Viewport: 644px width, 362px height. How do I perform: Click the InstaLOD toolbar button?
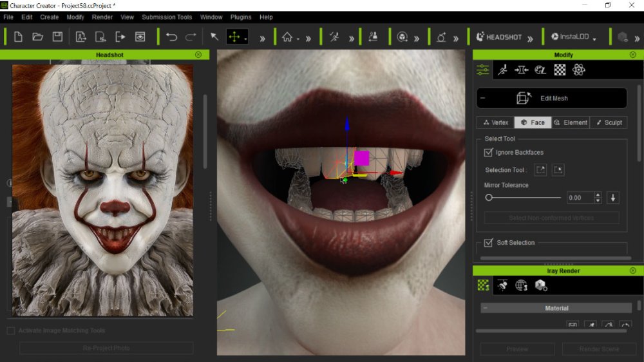pyautogui.click(x=570, y=37)
